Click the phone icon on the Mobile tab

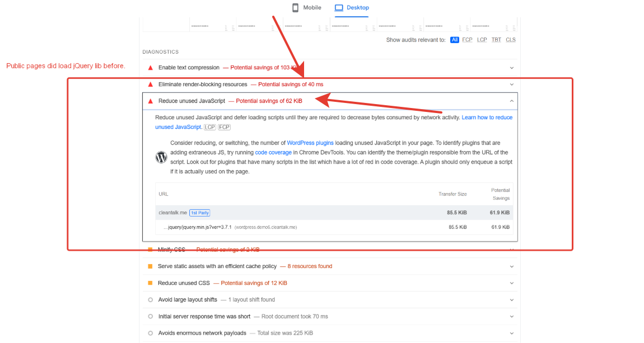[x=296, y=7]
